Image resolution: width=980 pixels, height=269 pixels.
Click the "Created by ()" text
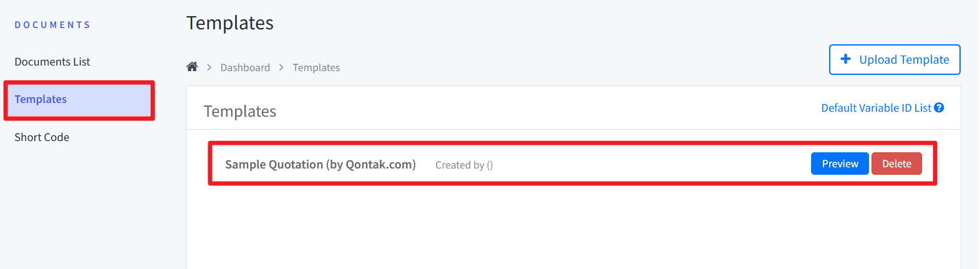point(464,165)
